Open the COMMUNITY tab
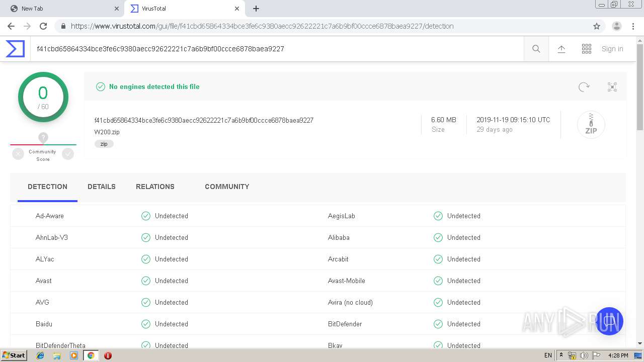Image resolution: width=644 pixels, height=362 pixels. 227,187
